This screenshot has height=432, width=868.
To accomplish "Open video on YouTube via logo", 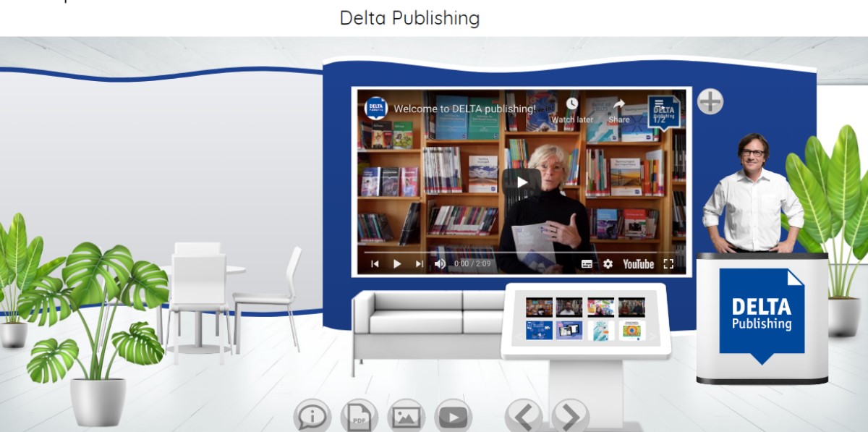I will pyautogui.click(x=638, y=264).
